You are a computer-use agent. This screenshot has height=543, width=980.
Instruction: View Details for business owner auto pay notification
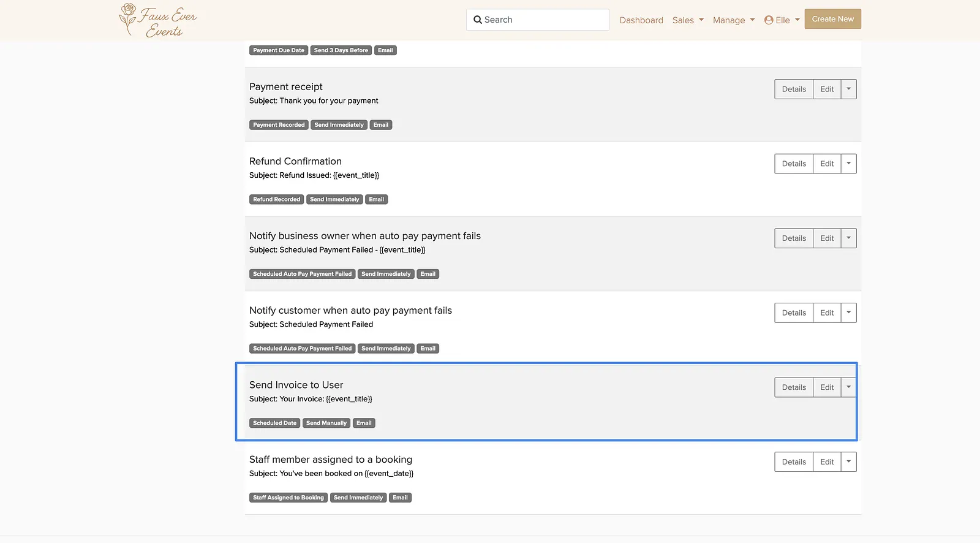[x=794, y=238]
